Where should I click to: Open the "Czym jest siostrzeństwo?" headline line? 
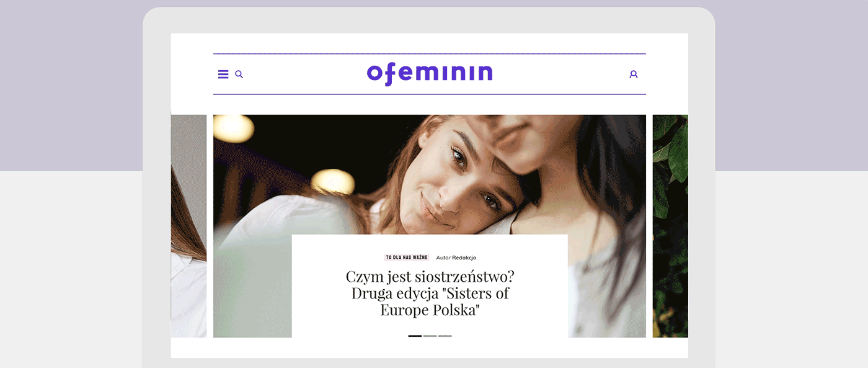[430, 277]
